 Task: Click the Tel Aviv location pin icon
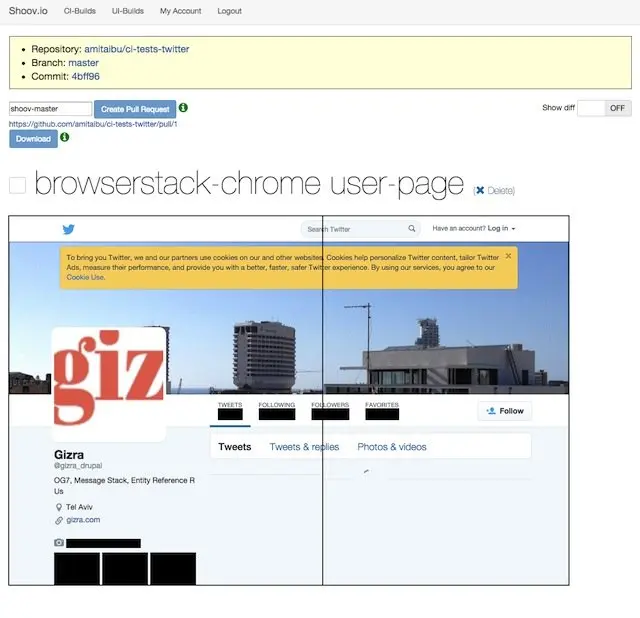59,507
